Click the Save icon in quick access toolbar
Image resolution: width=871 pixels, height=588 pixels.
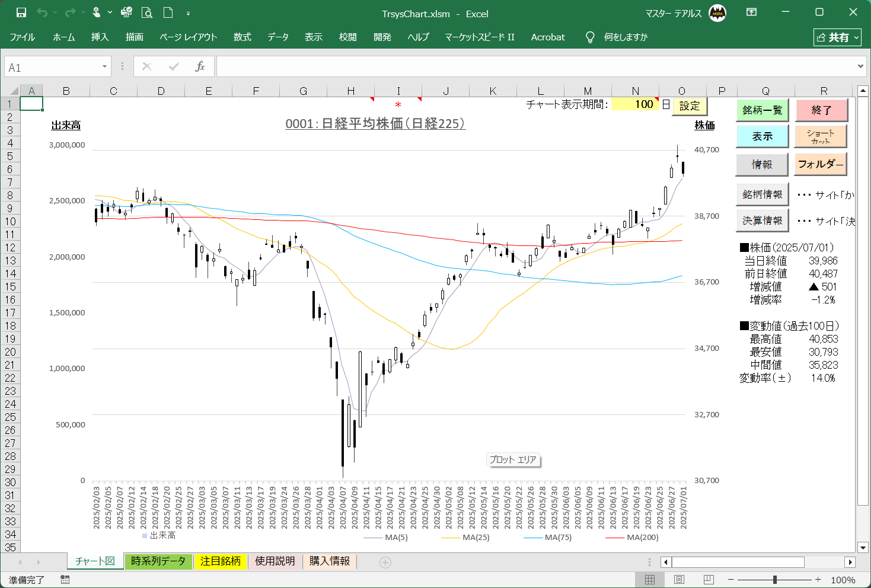pyautogui.click(x=21, y=12)
